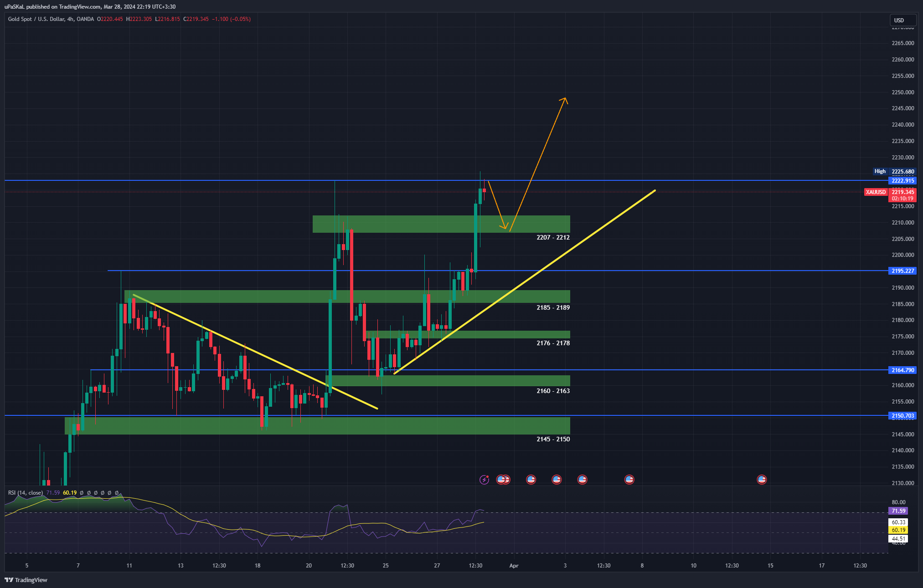The height and width of the screenshot is (588, 923).
Task: Click the RSI (14, close) indicator legend
Action: [26, 493]
